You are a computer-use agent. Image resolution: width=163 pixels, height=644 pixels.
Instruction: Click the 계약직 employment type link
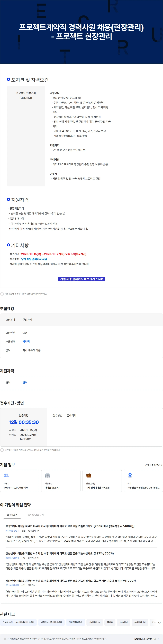26,341
